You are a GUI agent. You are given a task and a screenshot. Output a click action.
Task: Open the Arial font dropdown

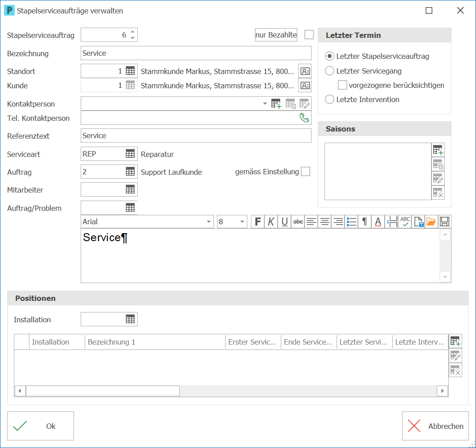coord(147,222)
